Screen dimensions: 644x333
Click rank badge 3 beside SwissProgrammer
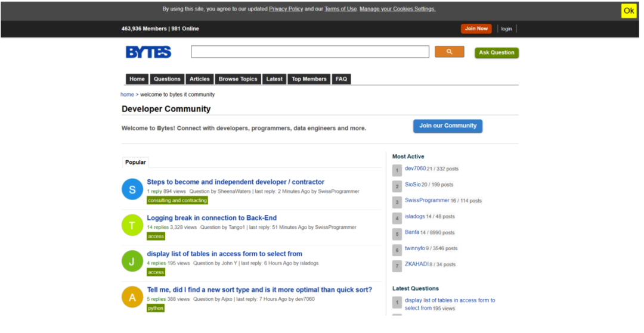click(x=397, y=202)
